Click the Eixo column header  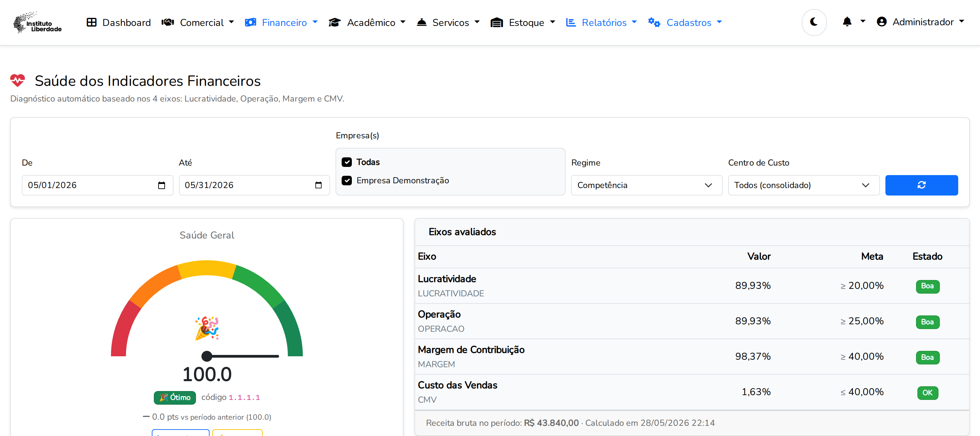point(427,256)
